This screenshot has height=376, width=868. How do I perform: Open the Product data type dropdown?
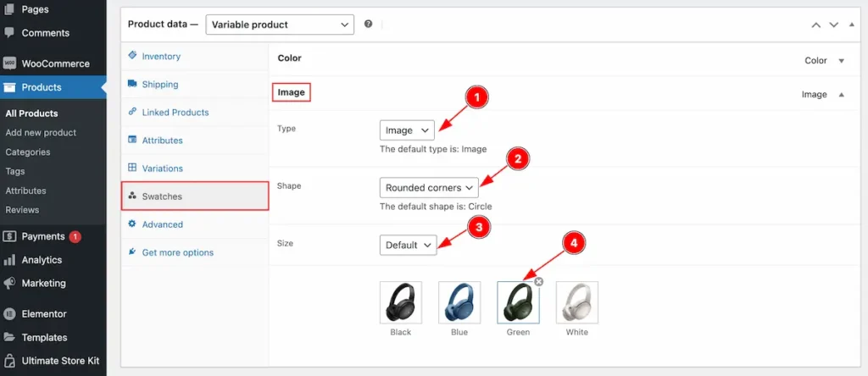(x=280, y=25)
